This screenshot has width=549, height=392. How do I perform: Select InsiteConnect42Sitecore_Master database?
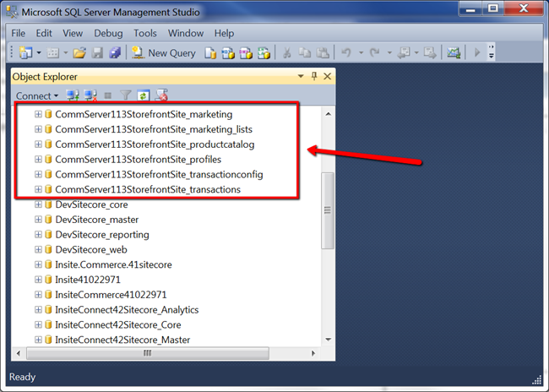[x=122, y=340]
